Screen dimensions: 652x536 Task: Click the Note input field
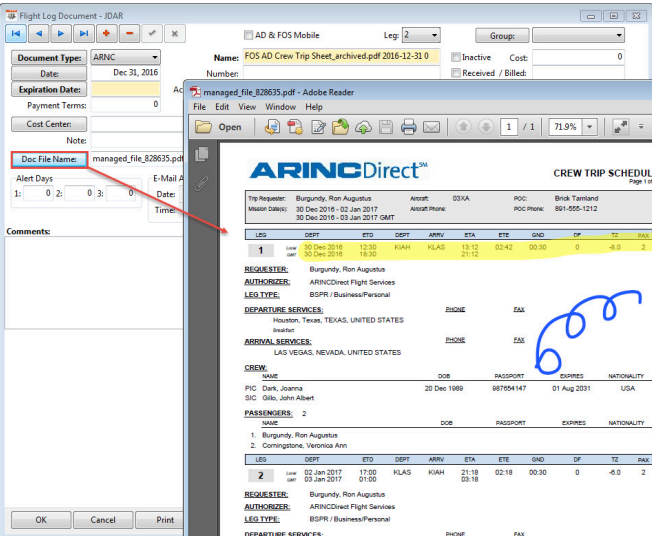137,140
